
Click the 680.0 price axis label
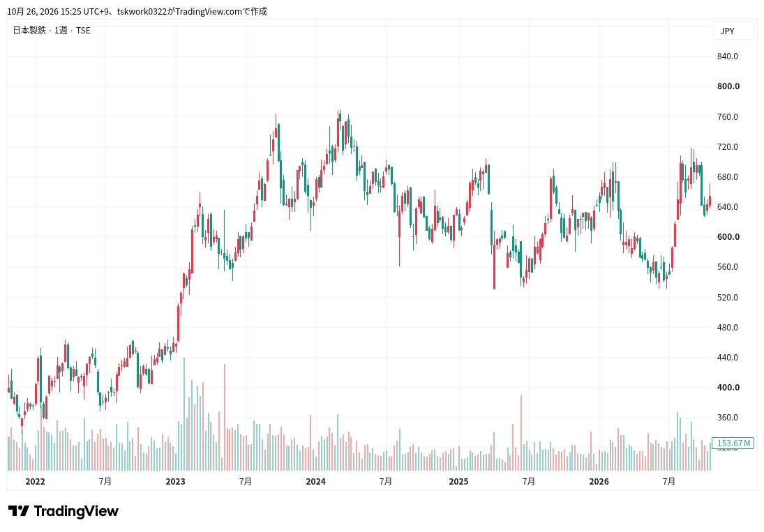728,177
